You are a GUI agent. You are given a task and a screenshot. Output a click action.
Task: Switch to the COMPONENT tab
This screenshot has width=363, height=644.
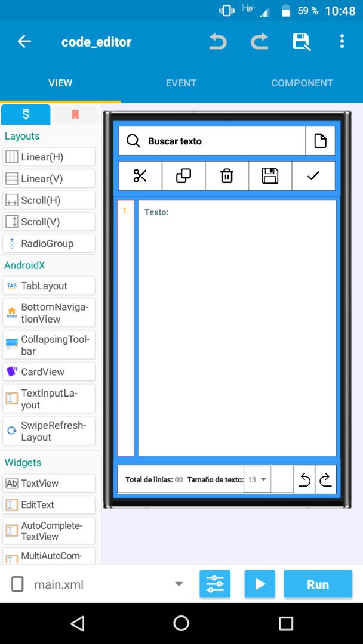(302, 83)
